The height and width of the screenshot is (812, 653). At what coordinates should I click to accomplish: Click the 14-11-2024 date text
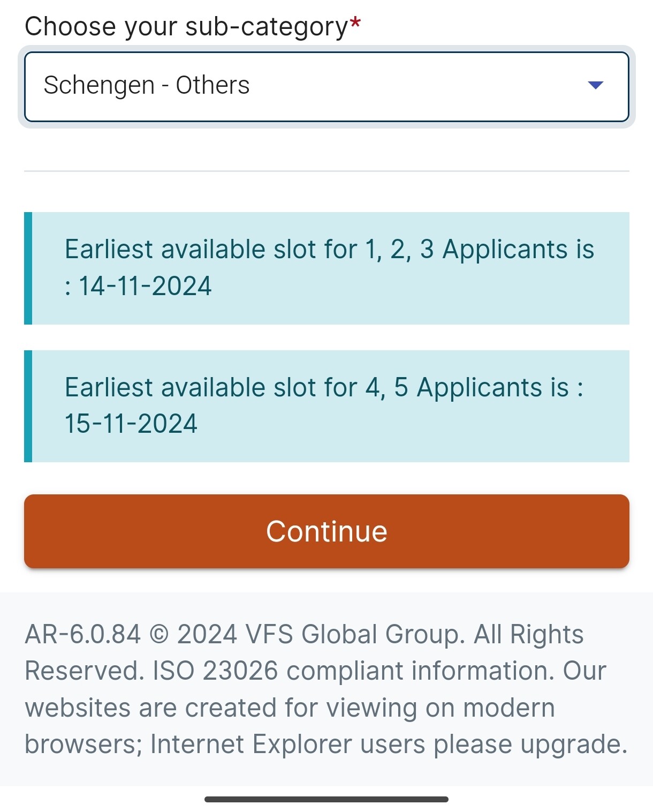point(145,286)
